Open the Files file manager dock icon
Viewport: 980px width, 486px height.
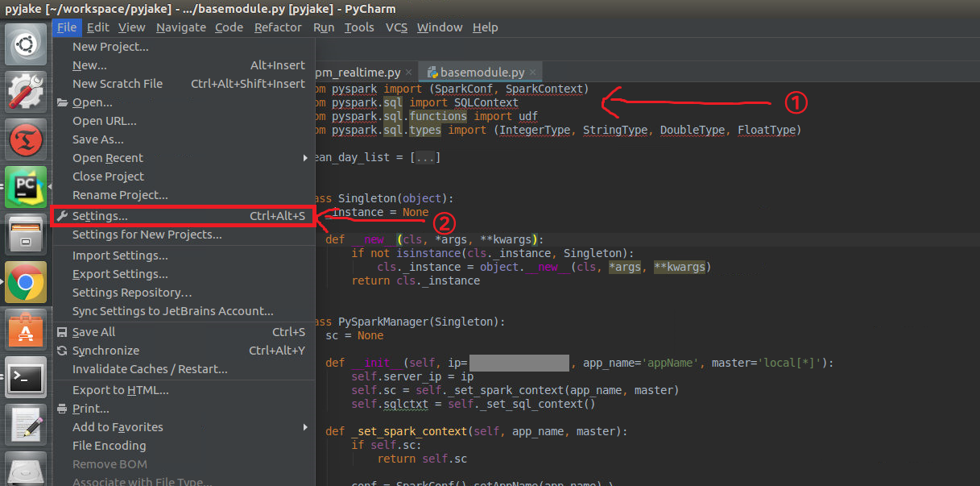pos(26,235)
